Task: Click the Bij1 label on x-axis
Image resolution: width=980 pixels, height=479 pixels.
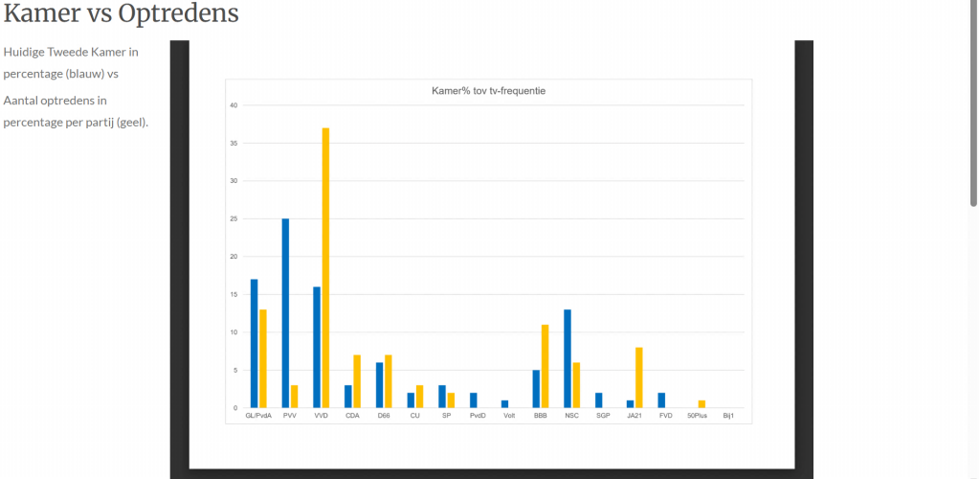Action: point(729,416)
